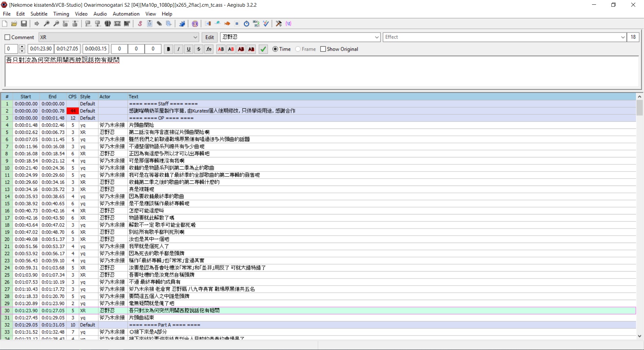
Task: Snap subtitles to scene icon
Action: click(x=117, y=23)
